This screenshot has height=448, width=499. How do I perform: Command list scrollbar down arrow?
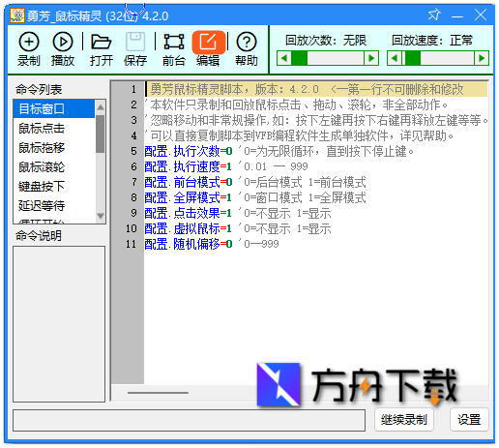tap(101, 216)
